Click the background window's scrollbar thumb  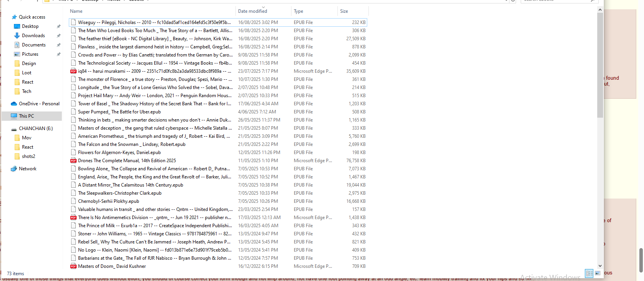pyautogui.click(x=641, y=260)
